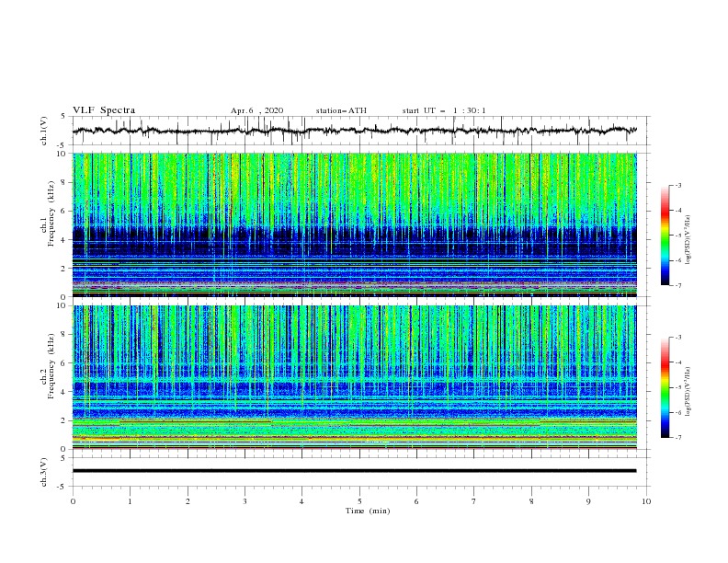Click inside the ch.1 spectrogram panel
This screenshot has width=728, height=563.
click(355, 224)
